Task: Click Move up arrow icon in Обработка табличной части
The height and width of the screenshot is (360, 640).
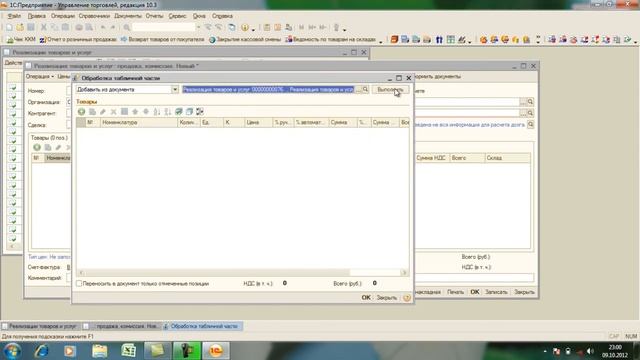Action: tap(135, 111)
